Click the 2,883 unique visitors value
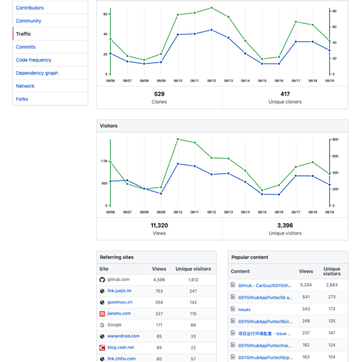 (332, 285)
